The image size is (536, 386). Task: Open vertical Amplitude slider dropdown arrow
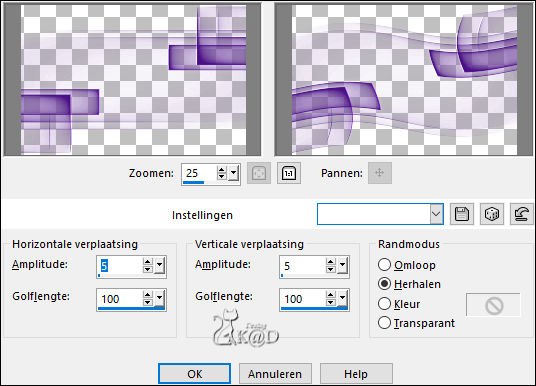point(343,266)
